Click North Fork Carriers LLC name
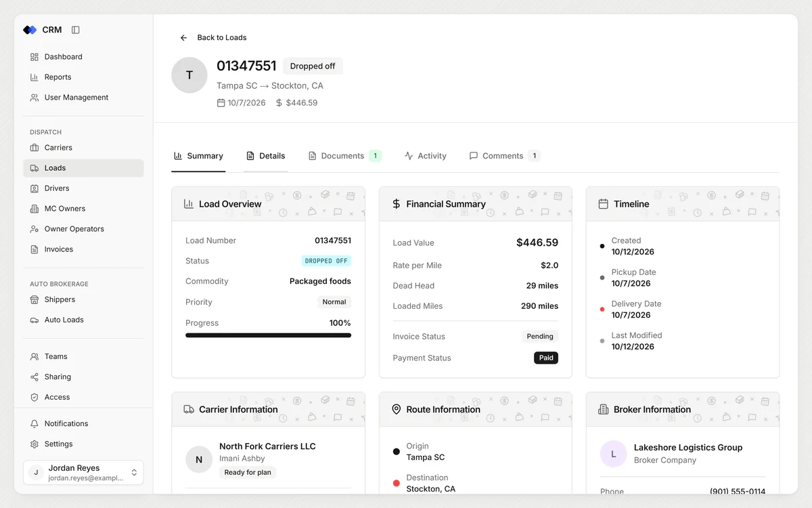Image resolution: width=812 pixels, height=508 pixels. tap(267, 446)
